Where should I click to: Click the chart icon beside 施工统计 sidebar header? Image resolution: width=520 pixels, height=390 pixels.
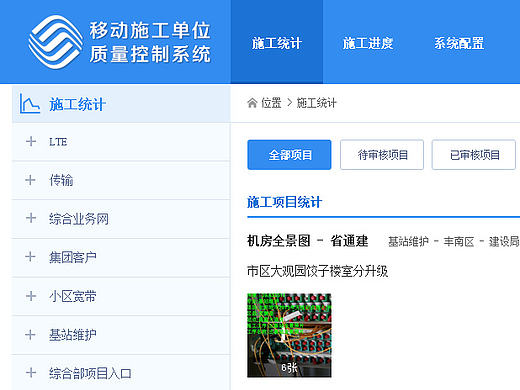click(30, 104)
